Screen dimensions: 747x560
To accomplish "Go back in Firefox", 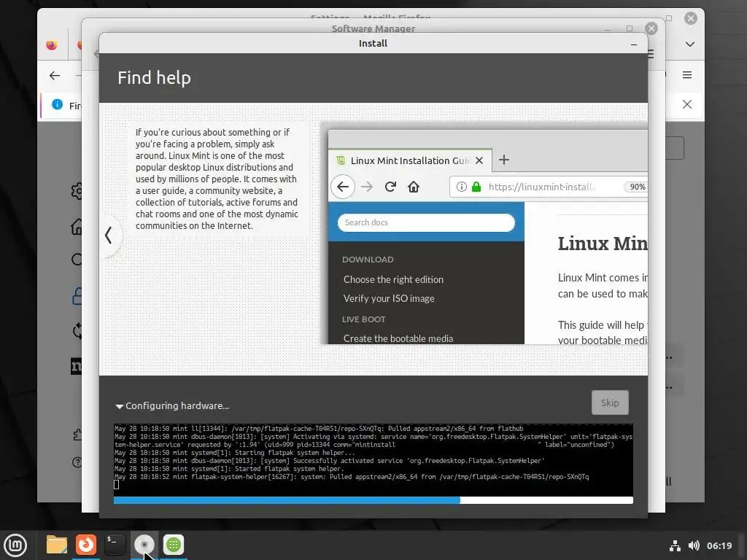I will click(x=55, y=75).
